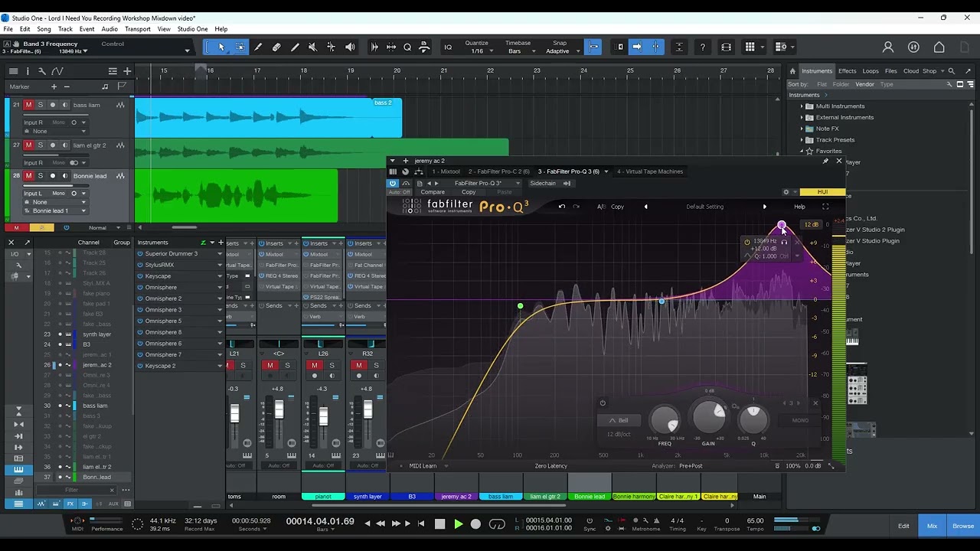Screen dimensions: 980x551
Task: Toggle Auto: Off automation button in plugin
Action: click(399, 192)
